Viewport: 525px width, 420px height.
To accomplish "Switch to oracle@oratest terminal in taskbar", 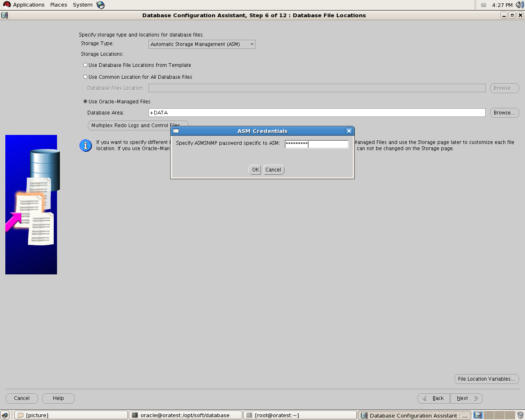I will tap(185, 415).
